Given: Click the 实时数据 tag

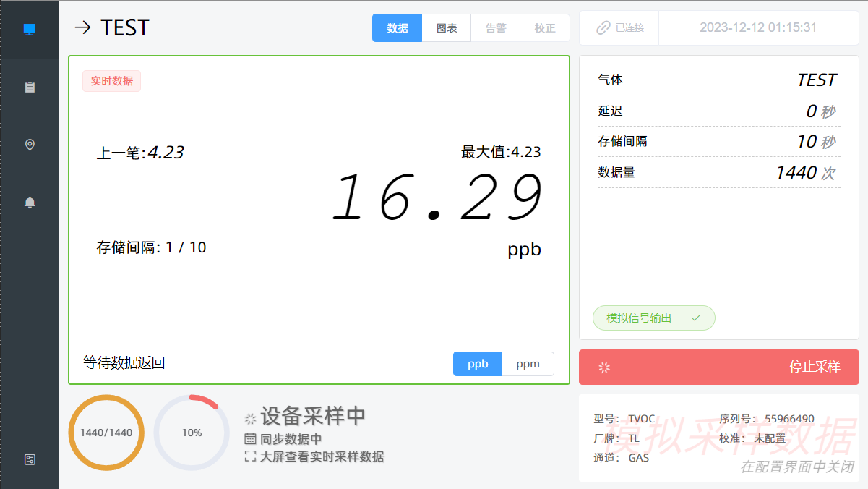Looking at the screenshot, I should click(111, 81).
